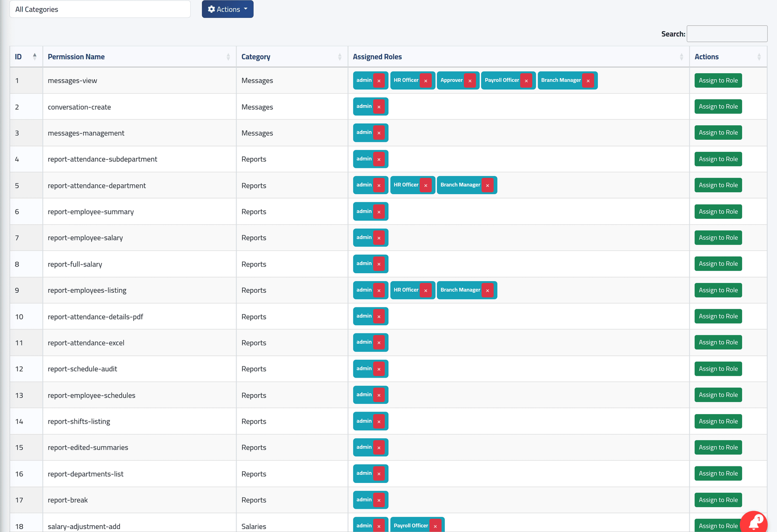The height and width of the screenshot is (532, 777).
Task: Remove admin role from report-attendance-excel
Action: point(379,343)
